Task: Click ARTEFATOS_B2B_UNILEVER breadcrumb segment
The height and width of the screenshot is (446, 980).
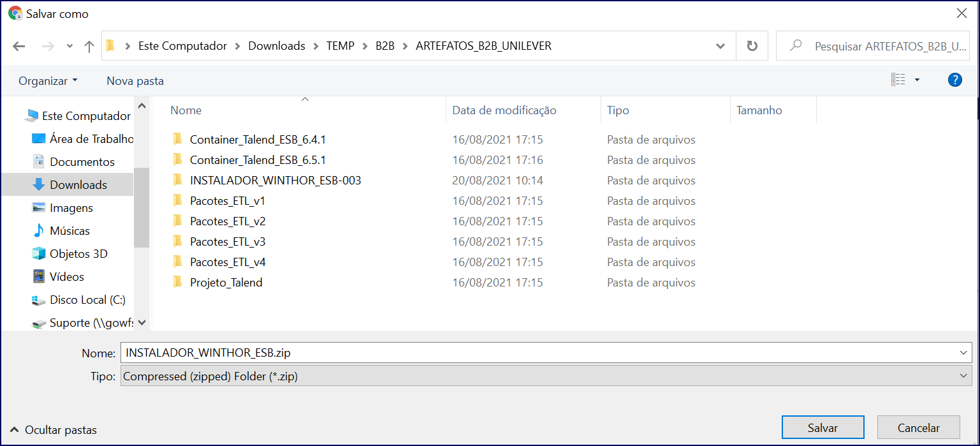Action: (483, 46)
